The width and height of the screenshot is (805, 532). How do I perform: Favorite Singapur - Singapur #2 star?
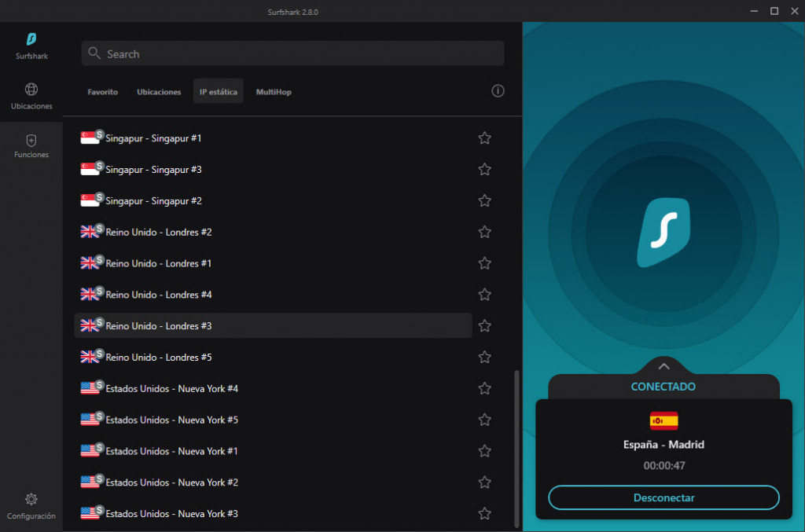coord(484,200)
